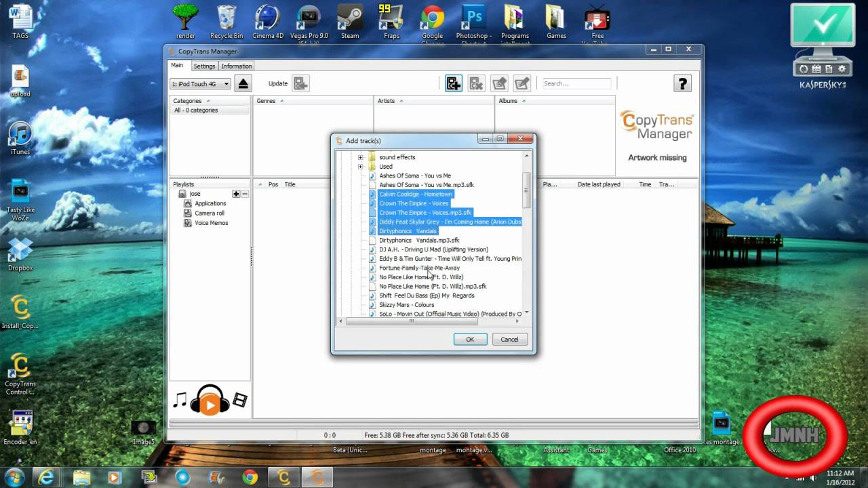Select Diddy Feat Skylar Grey track
The height and width of the screenshot is (488, 868).
[x=450, y=222]
